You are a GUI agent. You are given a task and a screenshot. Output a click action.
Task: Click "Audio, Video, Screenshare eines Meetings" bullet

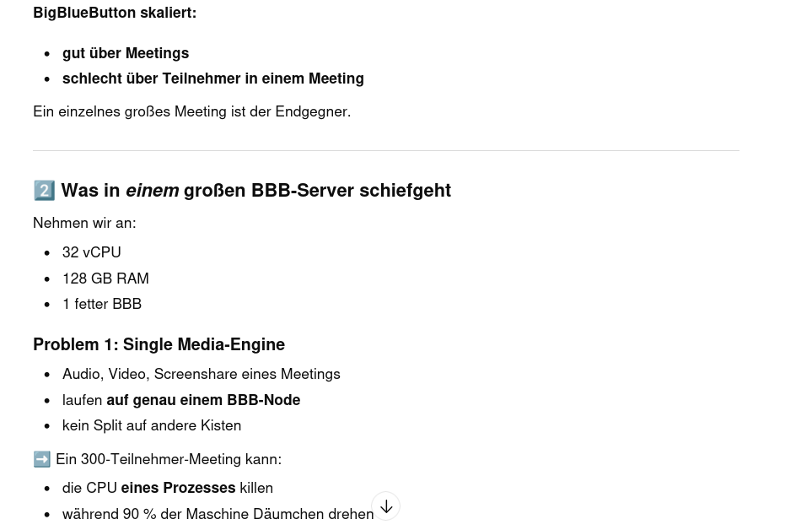[202, 374]
